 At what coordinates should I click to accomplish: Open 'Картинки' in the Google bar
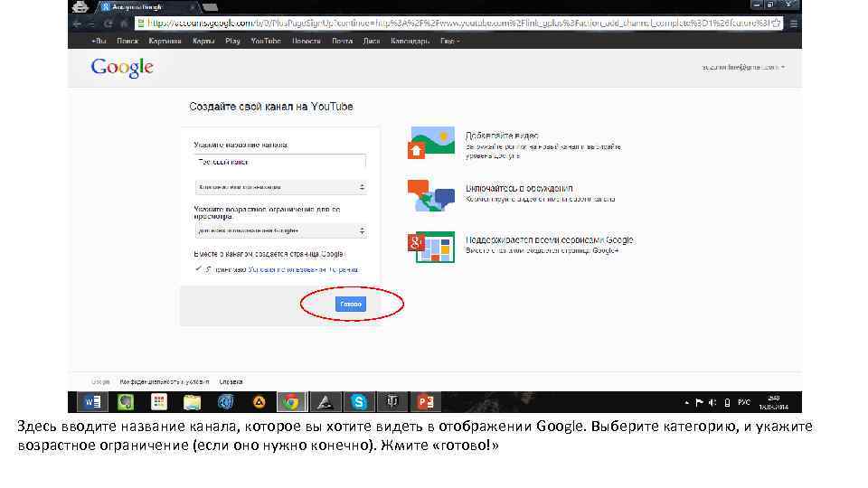[165, 41]
